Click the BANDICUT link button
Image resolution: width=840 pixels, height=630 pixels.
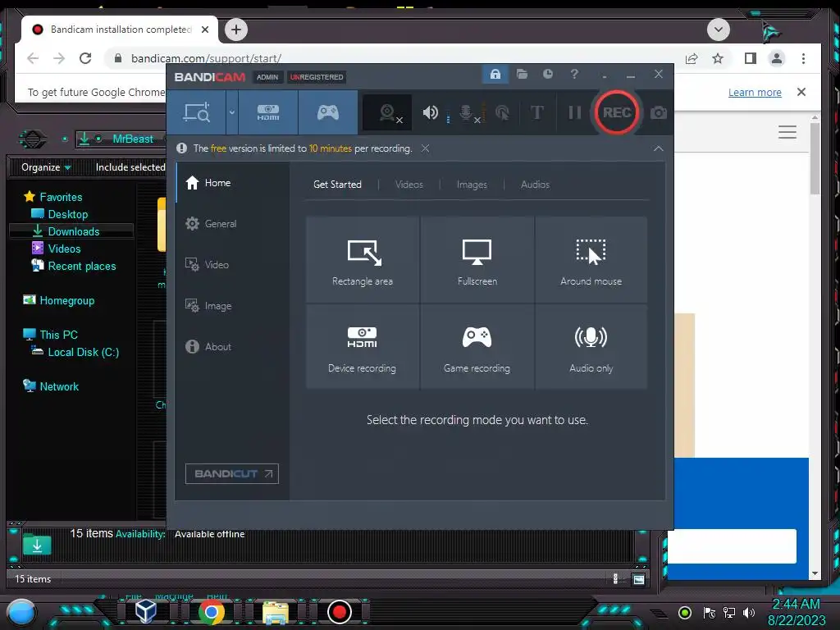[232, 473]
